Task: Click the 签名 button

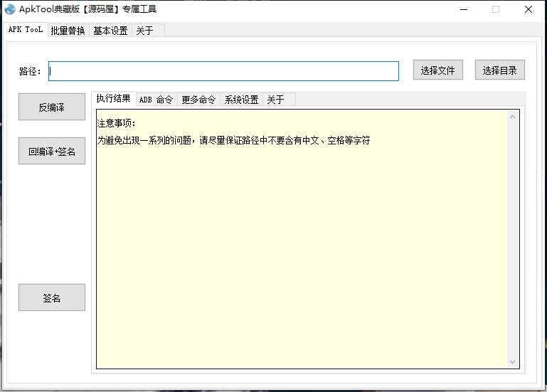Action: click(x=52, y=297)
